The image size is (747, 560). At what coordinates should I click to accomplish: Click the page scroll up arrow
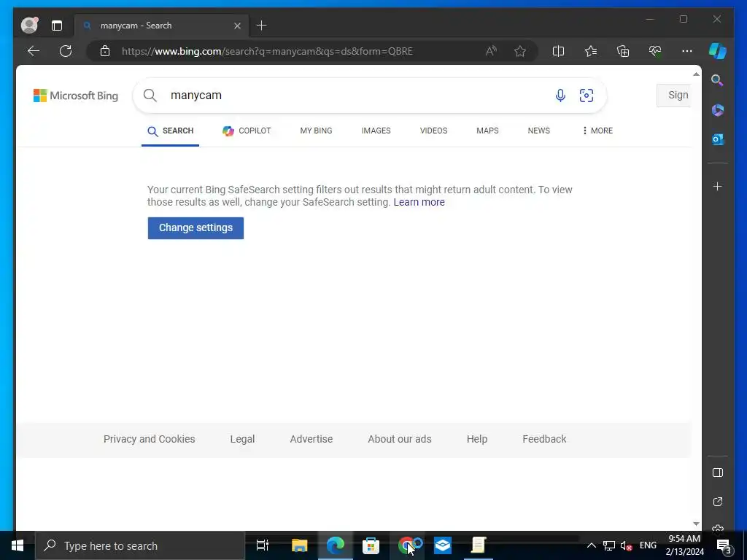(696, 74)
